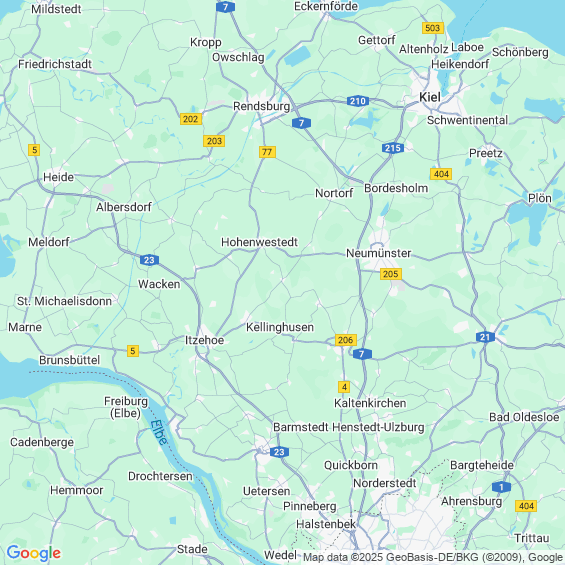Click the yellow 205 road shield near Neumünster
The height and width of the screenshot is (565, 565).
391,274
